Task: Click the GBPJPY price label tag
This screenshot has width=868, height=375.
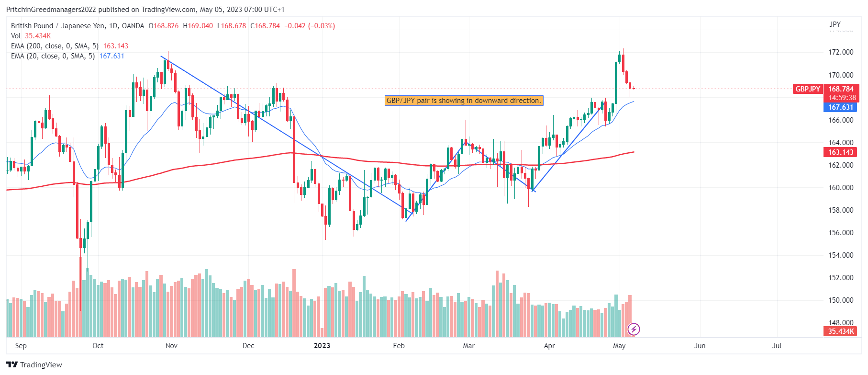Action: coord(808,89)
